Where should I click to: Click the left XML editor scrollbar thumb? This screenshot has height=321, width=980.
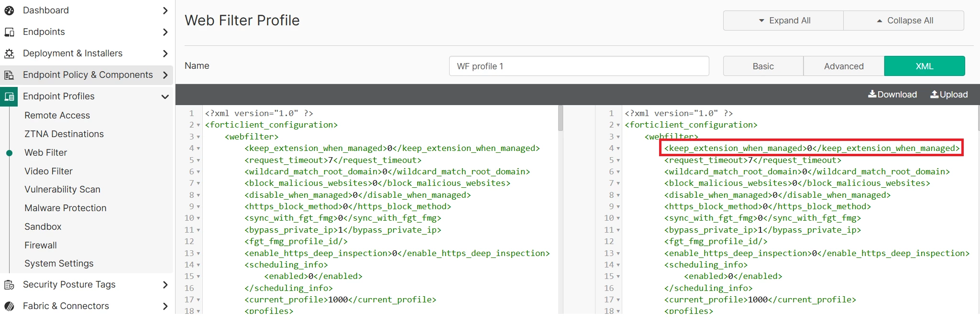point(561,118)
